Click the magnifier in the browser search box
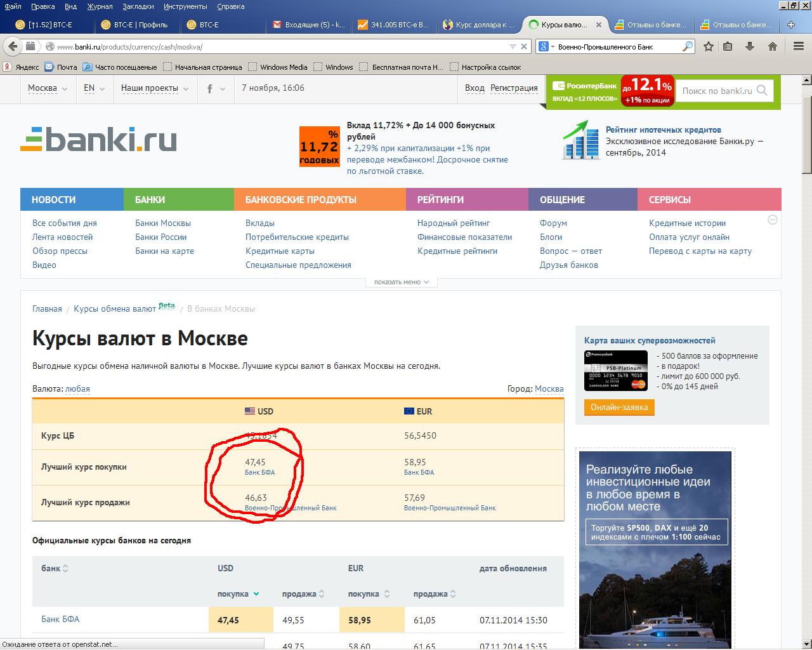The image size is (812, 650). point(688,46)
